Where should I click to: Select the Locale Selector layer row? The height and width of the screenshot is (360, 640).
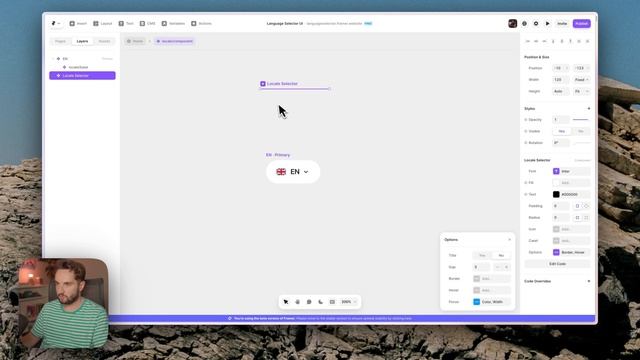[82, 76]
